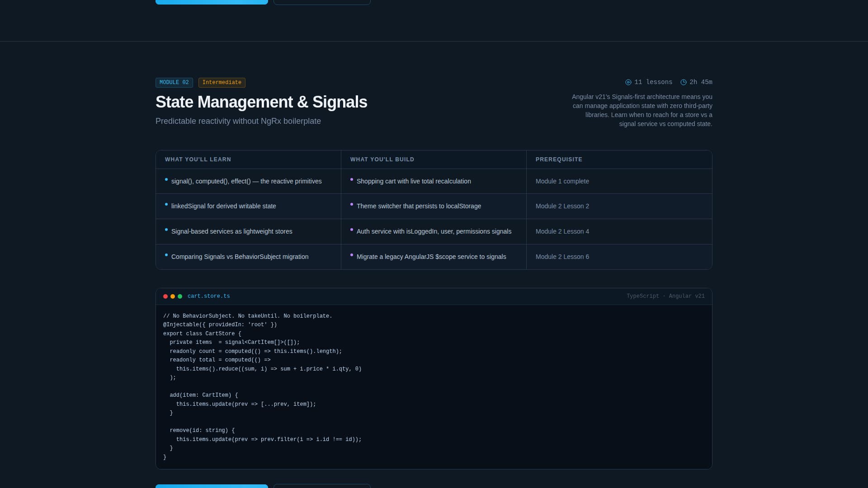Viewport: 868px width, 488px height.
Task: Click the State Management & Signals heading
Action: tap(261, 102)
